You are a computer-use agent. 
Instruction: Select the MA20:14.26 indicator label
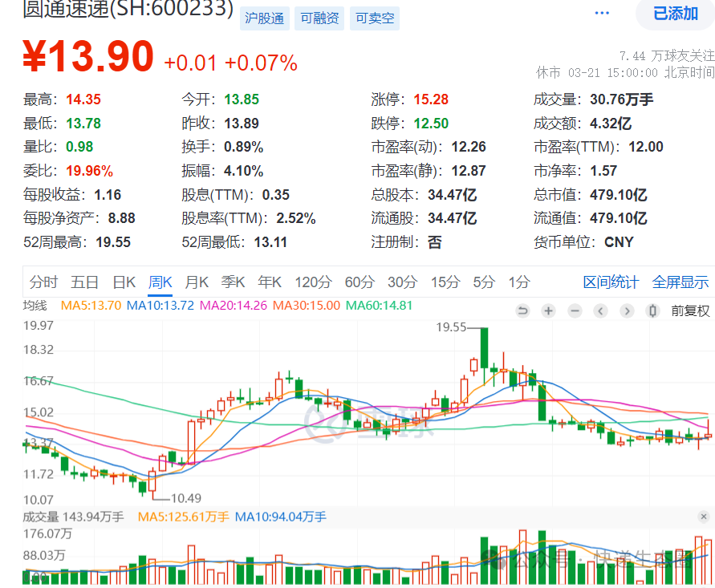pyautogui.click(x=234, y=306)
